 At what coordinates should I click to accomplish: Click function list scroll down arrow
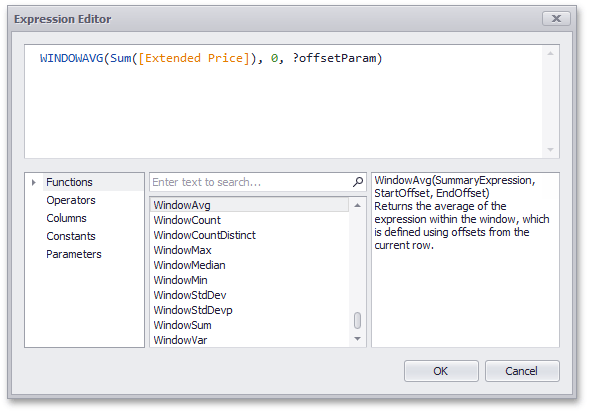tap(357, 339)
